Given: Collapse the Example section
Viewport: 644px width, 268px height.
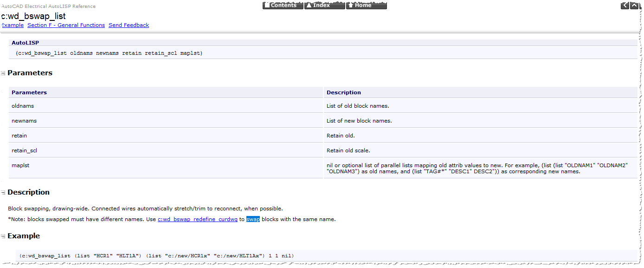Looking at the screenshot, I should point(3,236).
